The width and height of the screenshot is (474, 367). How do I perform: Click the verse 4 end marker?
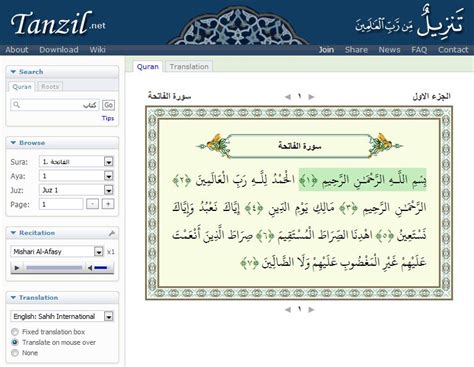tap(254, 208)
